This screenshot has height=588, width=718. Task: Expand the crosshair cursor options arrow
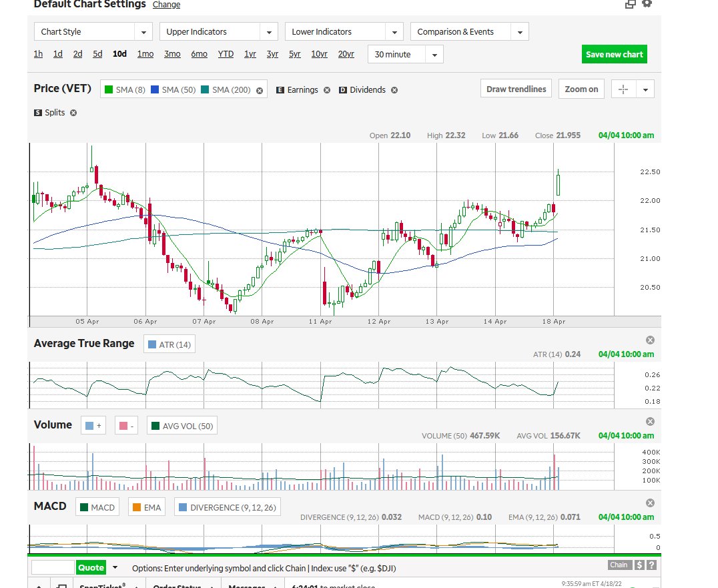coord(645,89)
